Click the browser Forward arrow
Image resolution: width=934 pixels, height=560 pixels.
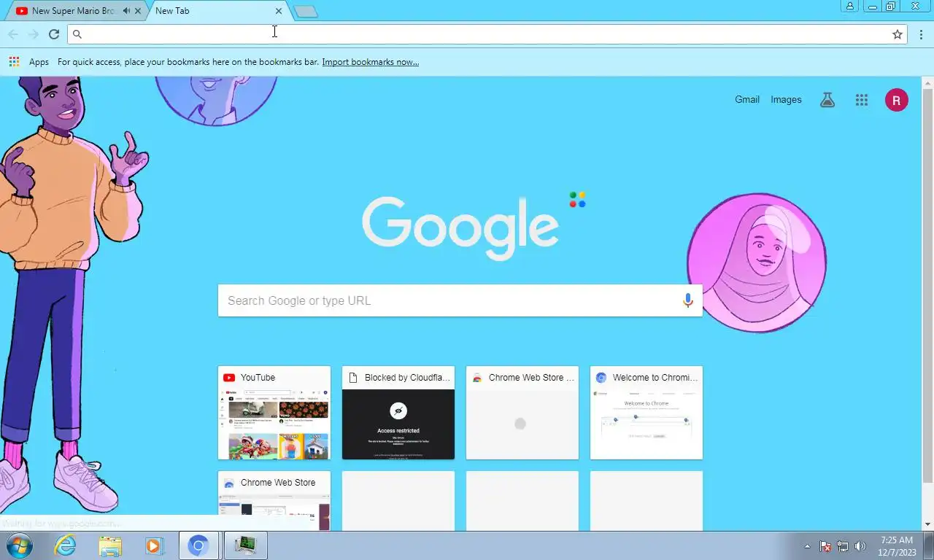point(34,34)
